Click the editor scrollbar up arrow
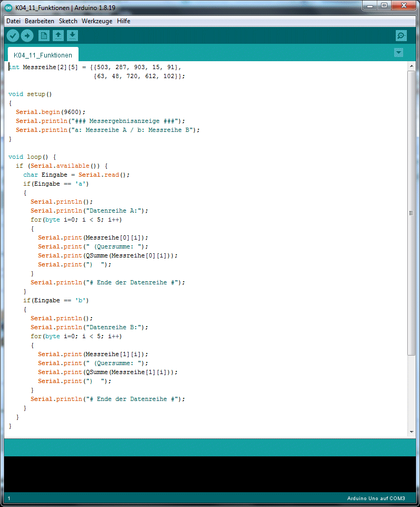This screenshot has width=420, height=507. (411, 66)
